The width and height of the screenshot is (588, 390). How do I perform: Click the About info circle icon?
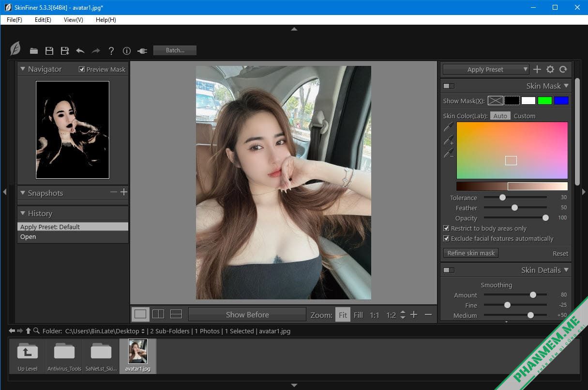(x=127, y=50)
